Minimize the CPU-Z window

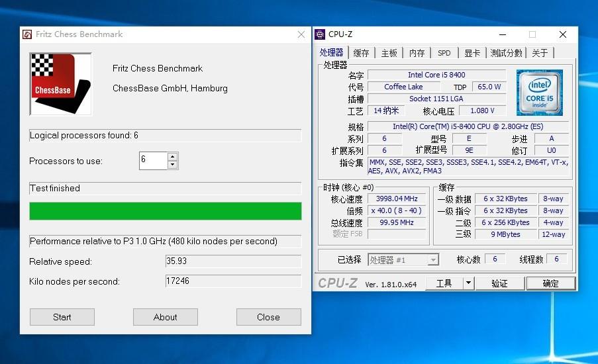click(503, 34)
